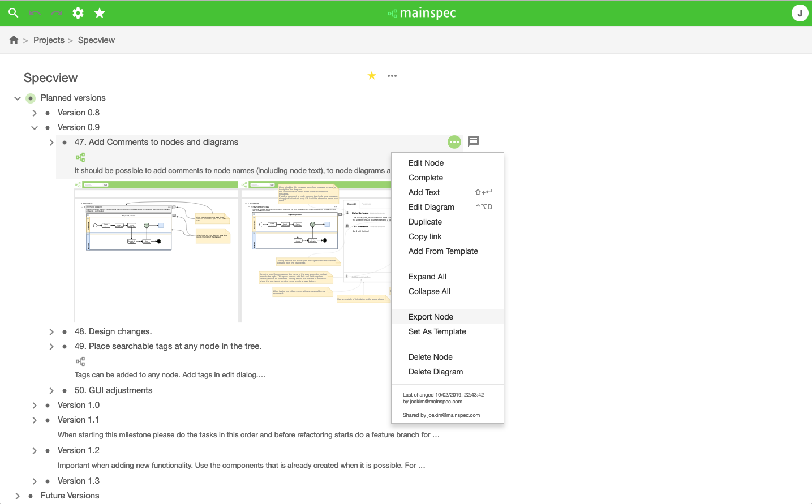Viewport: 812px width, 504px height.
Task: Select Future Versions row
Action: coord(70,496)
